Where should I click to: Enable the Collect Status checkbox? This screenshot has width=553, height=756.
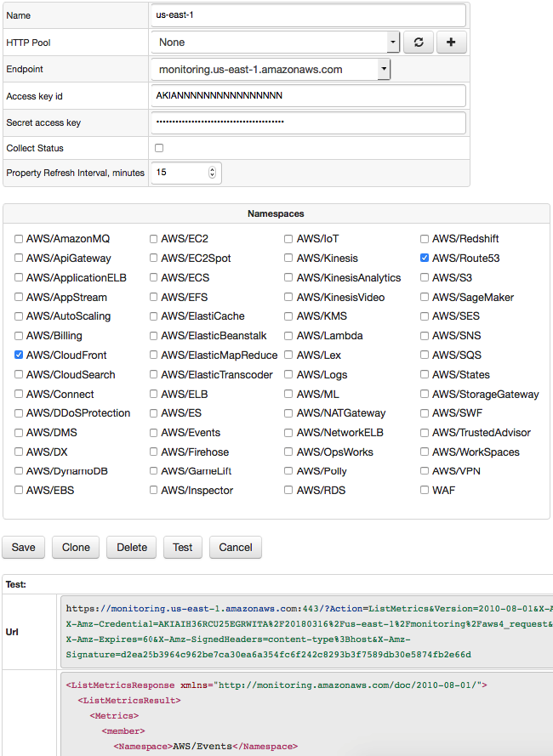tap(159, 148)
